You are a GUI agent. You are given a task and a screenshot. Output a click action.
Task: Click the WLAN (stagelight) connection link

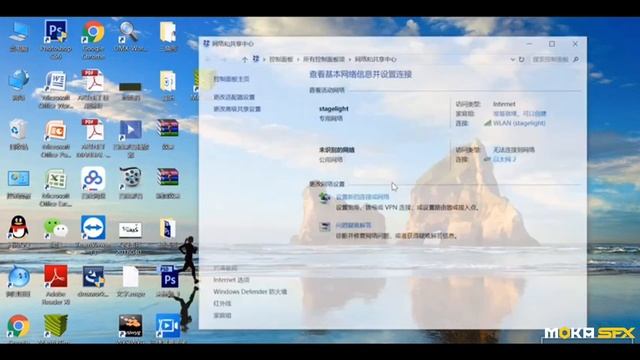click(519, 123)
